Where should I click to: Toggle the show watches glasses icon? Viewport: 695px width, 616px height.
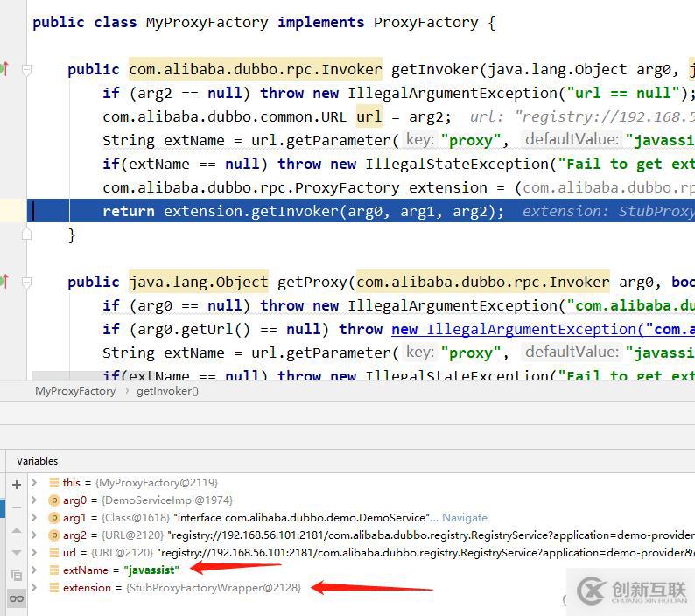[x=16, y=598]
